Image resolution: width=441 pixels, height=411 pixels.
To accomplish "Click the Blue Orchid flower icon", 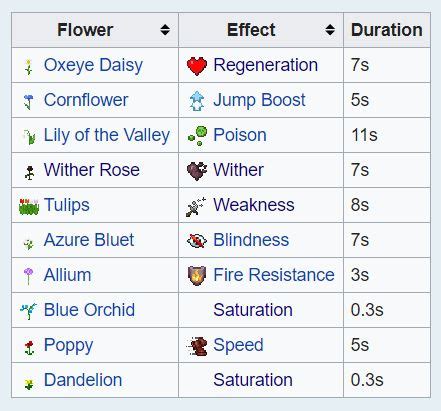I will coord(28,311).
